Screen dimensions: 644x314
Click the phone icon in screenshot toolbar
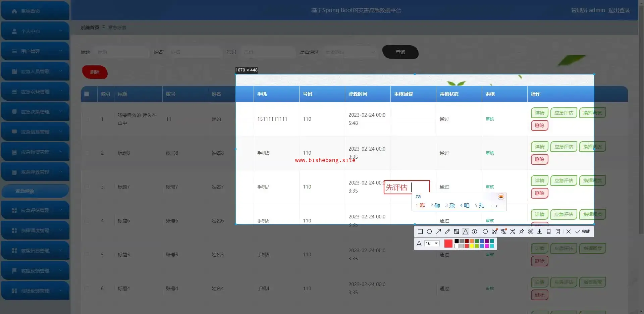tap(549, 231)
